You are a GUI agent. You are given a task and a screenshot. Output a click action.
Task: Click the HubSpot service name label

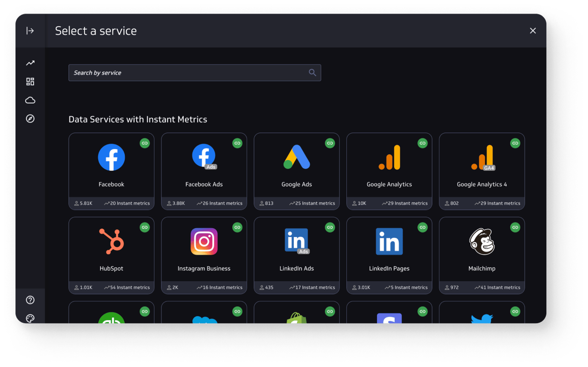[x=111, y=268]
